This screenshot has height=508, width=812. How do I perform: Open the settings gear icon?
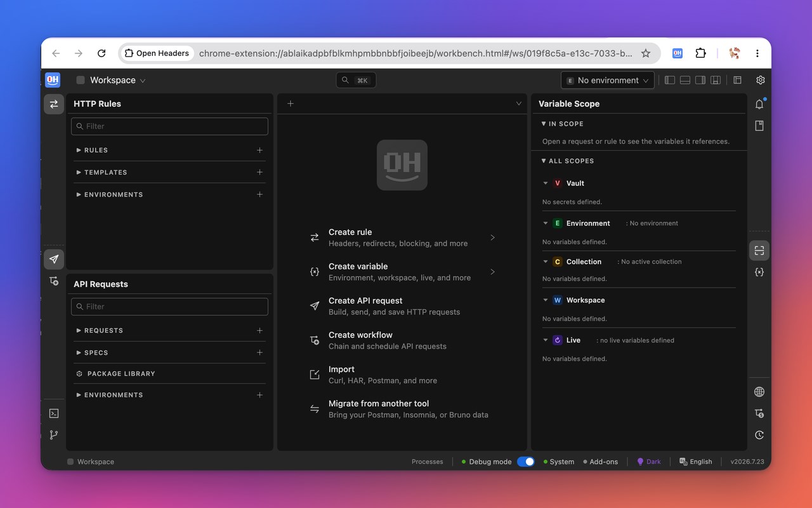point(761,80)
